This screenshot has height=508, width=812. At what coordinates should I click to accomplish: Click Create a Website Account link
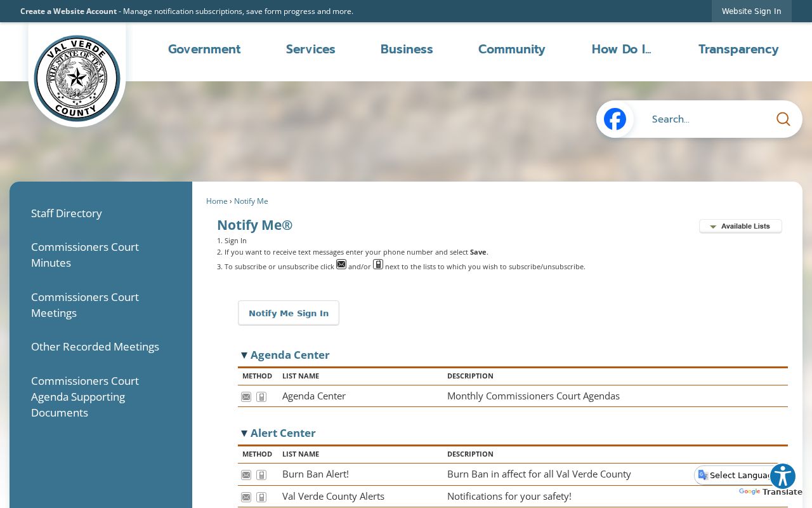(x=69, y=11)
